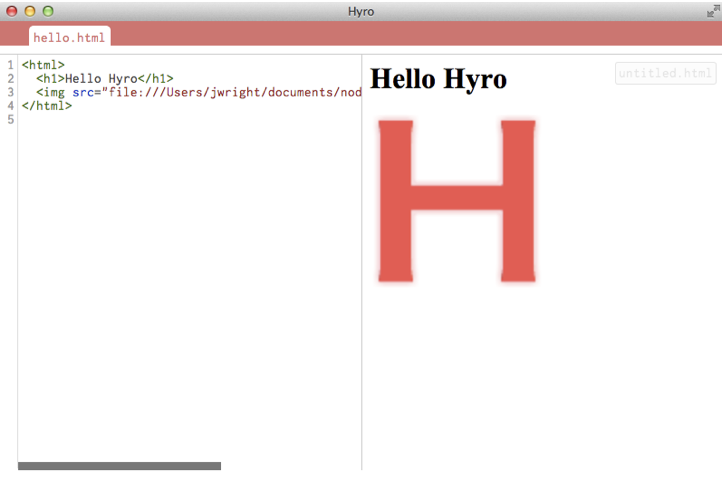Click the Hyro window title
Viewport: 726px width, 479px height.
click(361, 11)
